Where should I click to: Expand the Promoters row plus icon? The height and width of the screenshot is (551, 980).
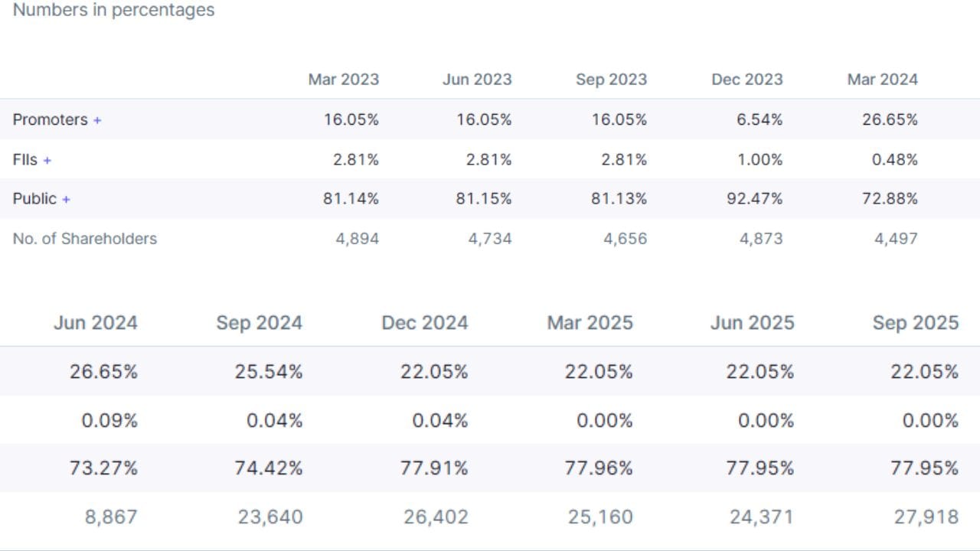point(97,120)
